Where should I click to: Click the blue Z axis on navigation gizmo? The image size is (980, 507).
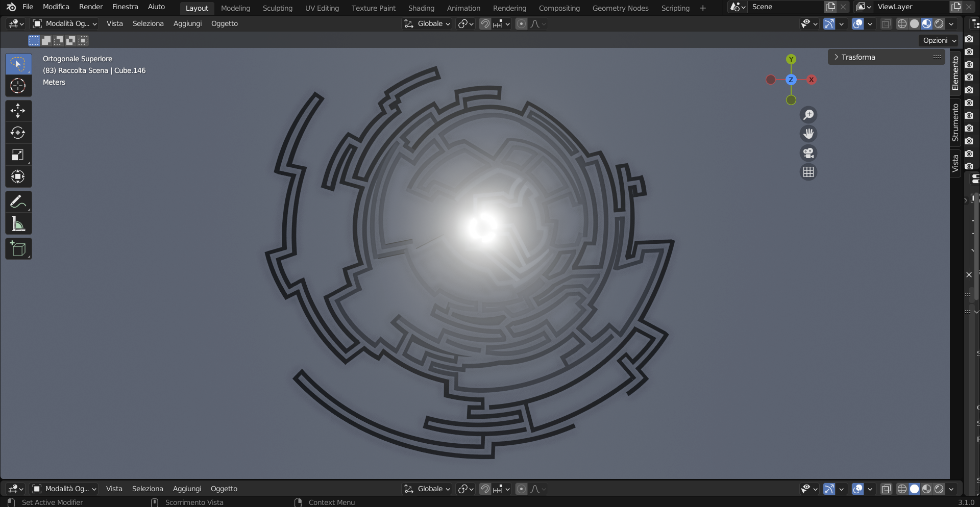pyautogui.click(x=791, y=80)
